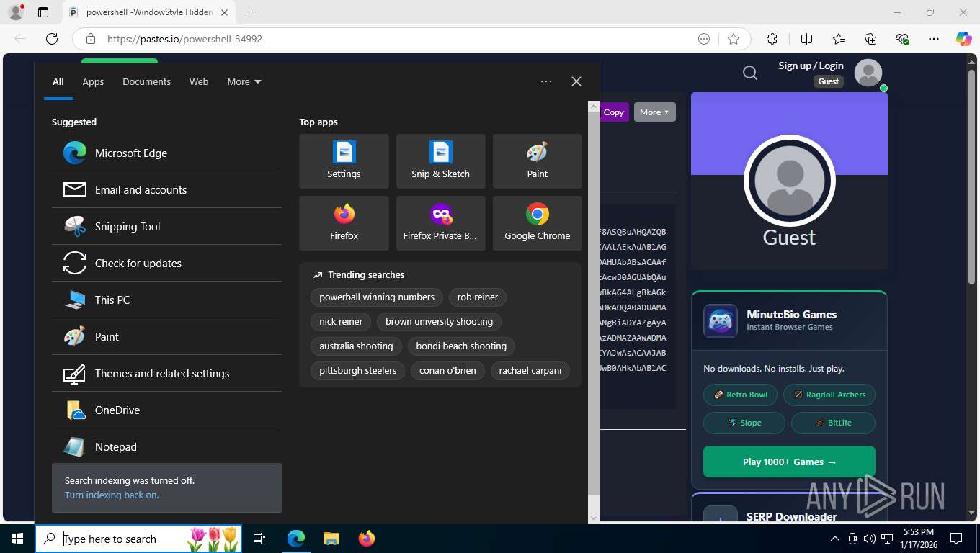Expand the paste More dropdown button
This screenshot has height=553, width=980.
[654, 112]
